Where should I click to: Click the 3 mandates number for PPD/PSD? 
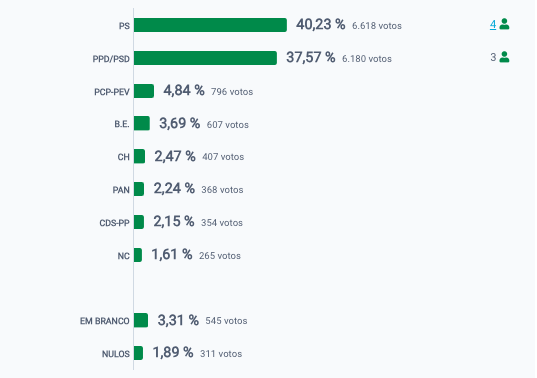pos(493,57)
